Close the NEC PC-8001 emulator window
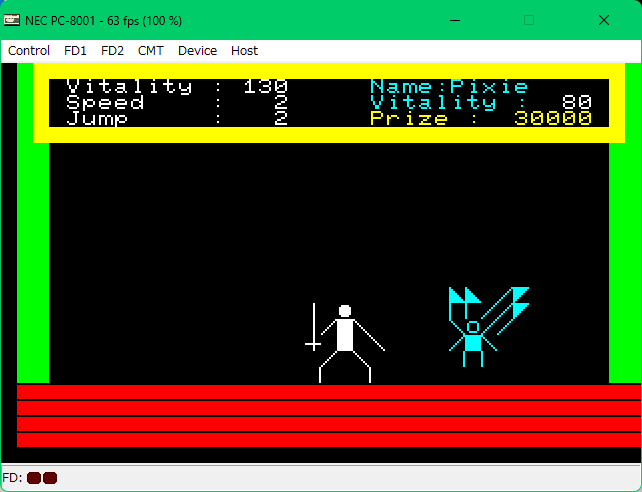Viewport: 642px width, 492px height. [604, 20]
